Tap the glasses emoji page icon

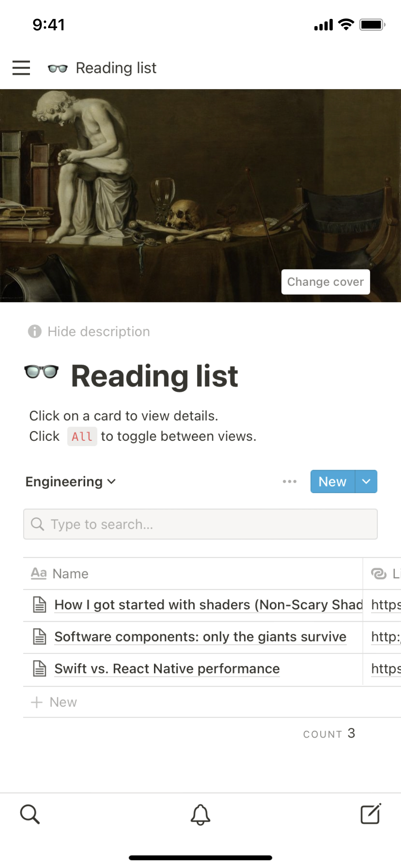pos(41,372)
